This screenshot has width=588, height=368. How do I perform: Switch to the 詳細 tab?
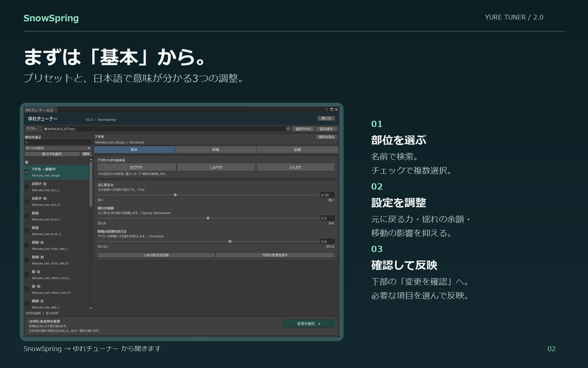coord(216,149)
